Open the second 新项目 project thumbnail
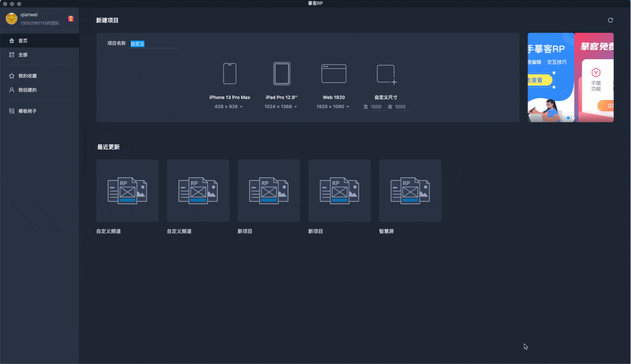Viewport: 631px width, 364px height. coord(339,191)
